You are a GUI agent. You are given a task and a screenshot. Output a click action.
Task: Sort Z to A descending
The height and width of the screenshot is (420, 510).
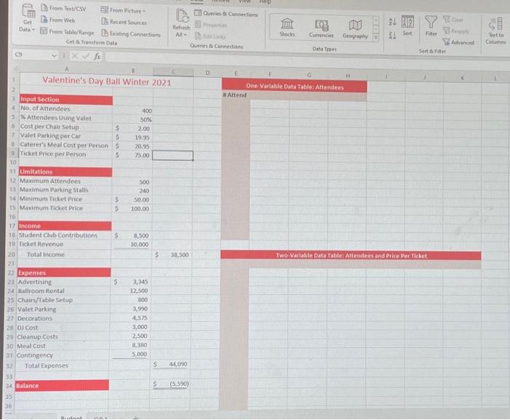coord(393,35)
